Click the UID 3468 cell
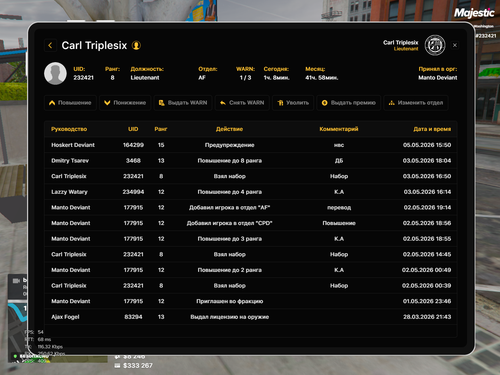500x375 pixels. pos(133,161)
